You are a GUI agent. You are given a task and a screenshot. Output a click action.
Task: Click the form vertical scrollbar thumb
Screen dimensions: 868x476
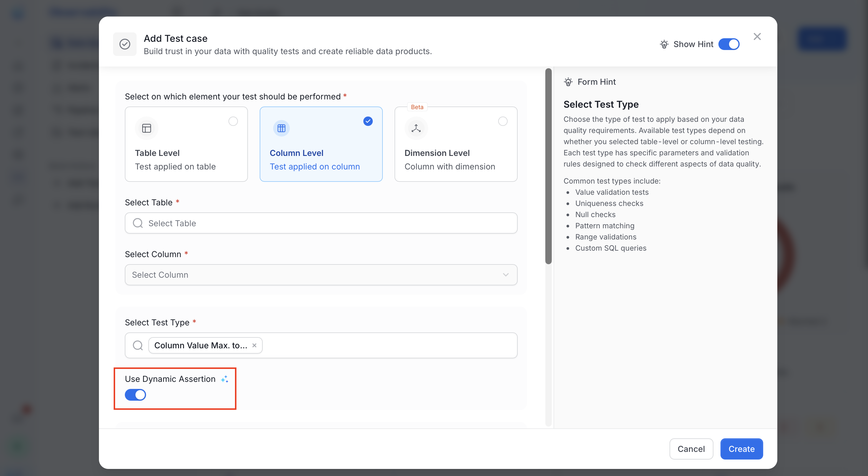tap(548, 166)
